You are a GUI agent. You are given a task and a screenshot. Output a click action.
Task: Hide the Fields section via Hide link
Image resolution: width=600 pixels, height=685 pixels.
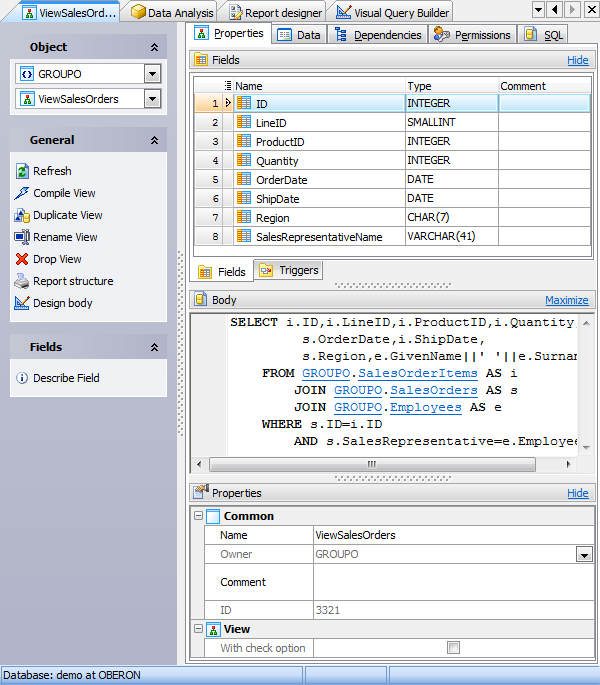point(578,60)
